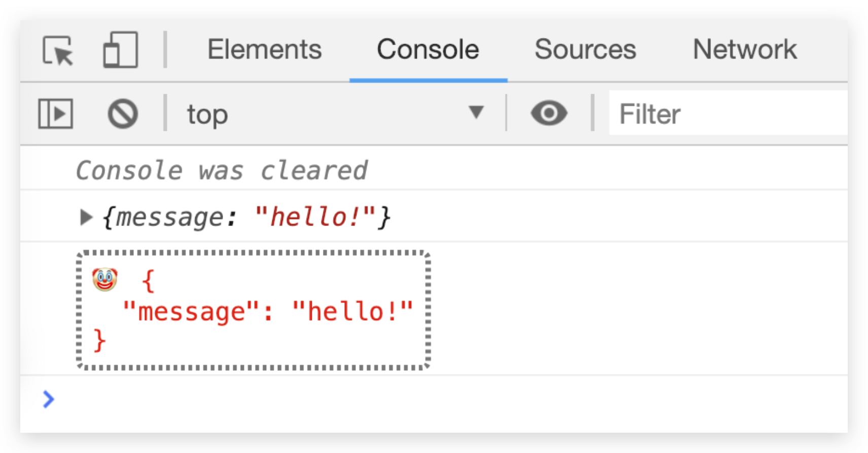The height and width of the screenshot is (453, 868).
Task: Open the context dropdown arrow
Action: point(476,112)
